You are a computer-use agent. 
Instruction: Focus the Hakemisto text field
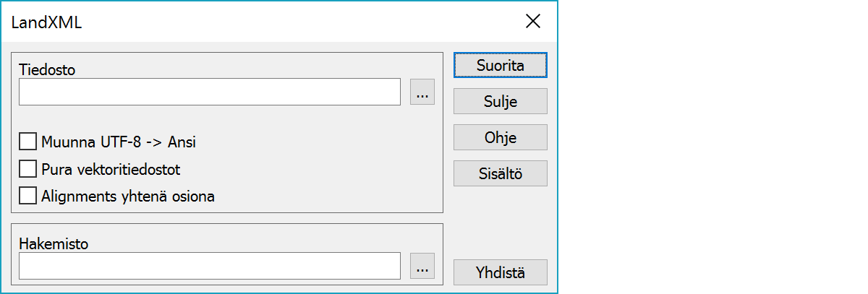(210, 266)
